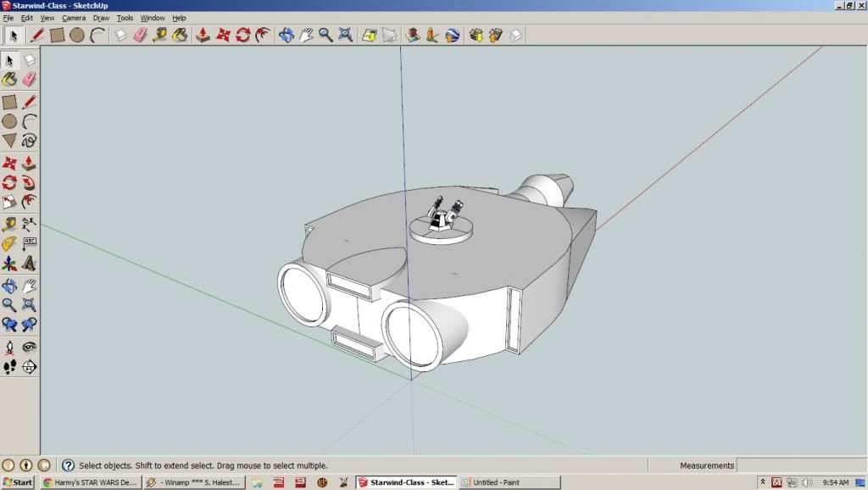868x490 pixels.
Task: Activate the Walk tool footprints icon
Action: click(x=9, y=367)
